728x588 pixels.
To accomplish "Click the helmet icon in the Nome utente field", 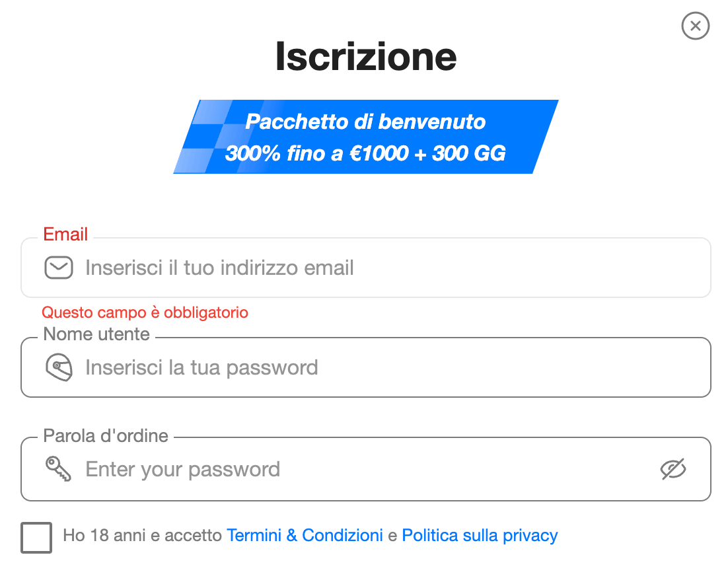I will pos(59,367).
